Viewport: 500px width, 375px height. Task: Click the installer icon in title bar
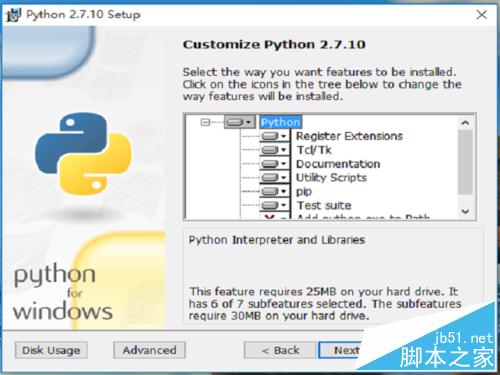tap(14, 15)
